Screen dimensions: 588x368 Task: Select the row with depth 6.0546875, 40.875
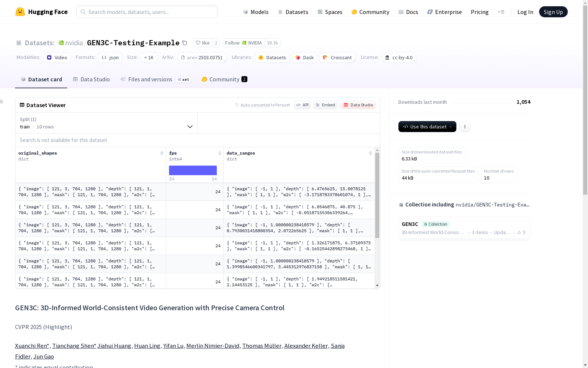click(x=195, y=210)
